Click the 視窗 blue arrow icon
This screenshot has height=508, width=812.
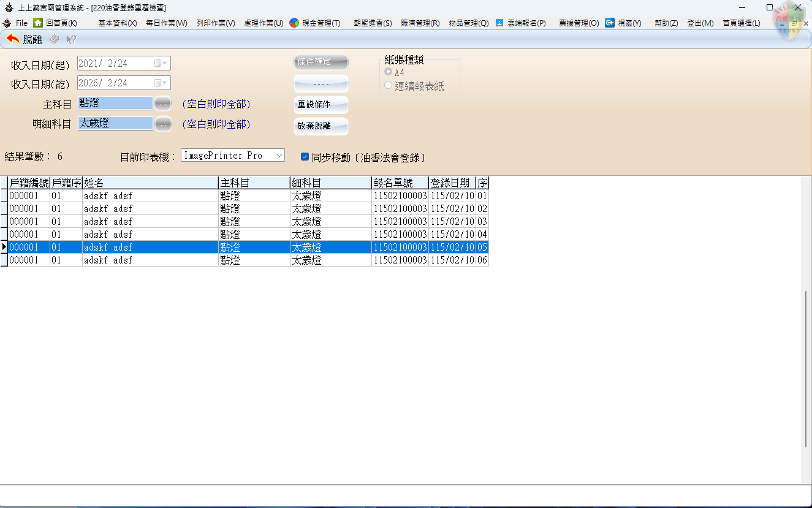pos(610,23)
